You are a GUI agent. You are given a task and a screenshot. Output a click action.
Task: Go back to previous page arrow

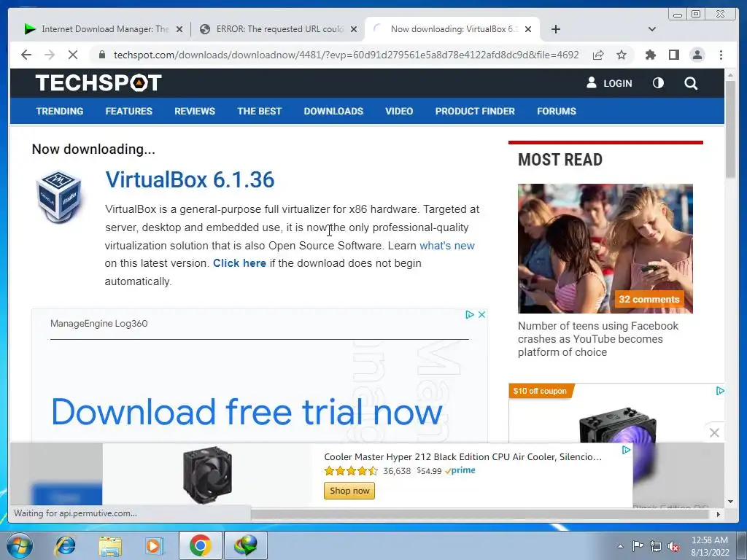(x=26, y=55)
